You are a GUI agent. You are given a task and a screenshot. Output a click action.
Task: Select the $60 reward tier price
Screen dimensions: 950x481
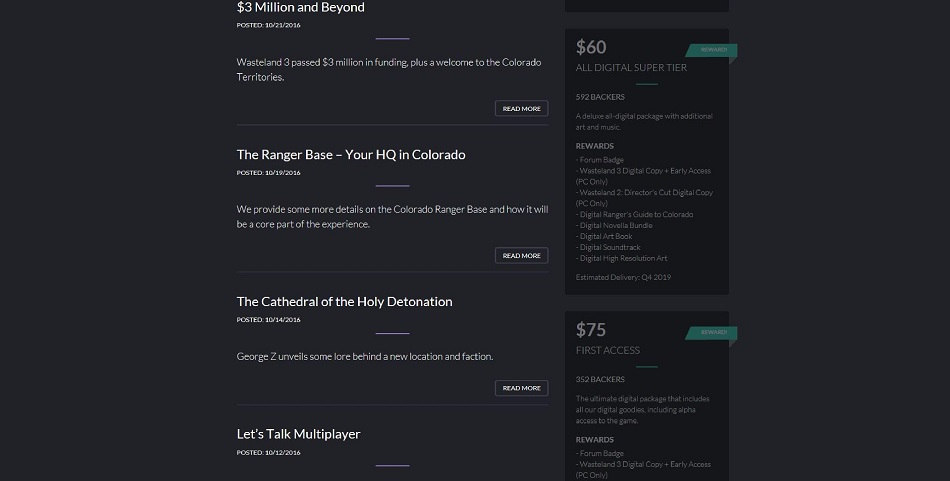click(591, 47)
